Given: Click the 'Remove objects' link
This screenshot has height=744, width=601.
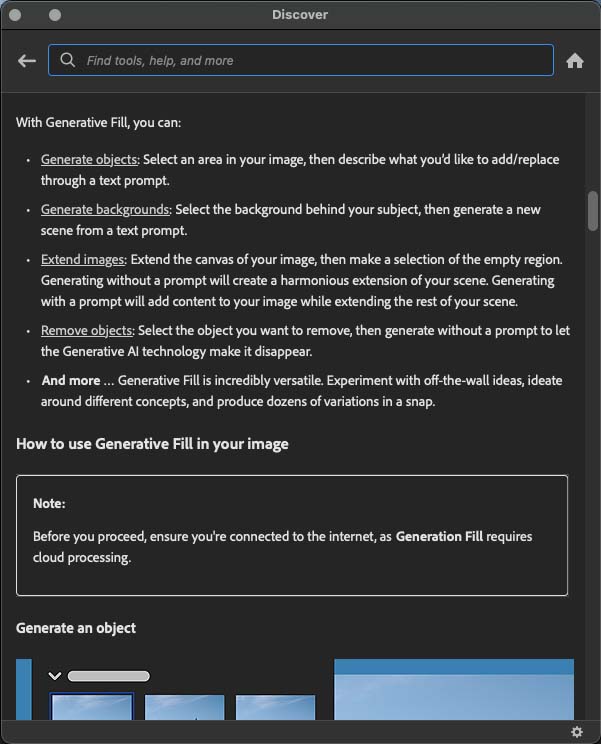Looking at the screenshot, I should [86, 330].
